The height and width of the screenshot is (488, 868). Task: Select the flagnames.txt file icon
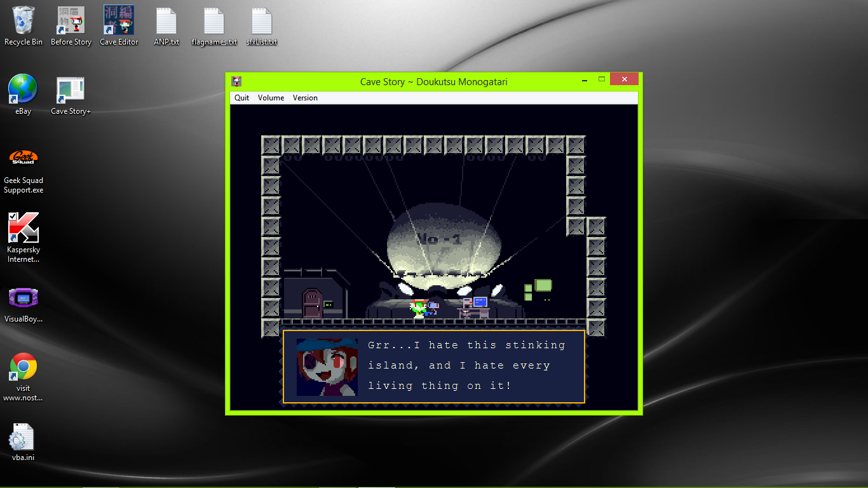pos(214,25)
